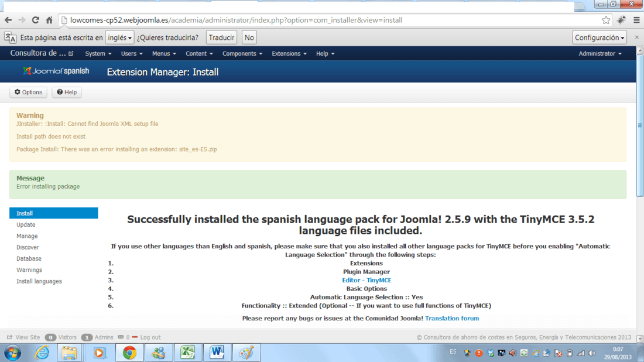The image size is (644, 362).
Task: Expand the Menus dropdown
Action: [x=164, y=53]
